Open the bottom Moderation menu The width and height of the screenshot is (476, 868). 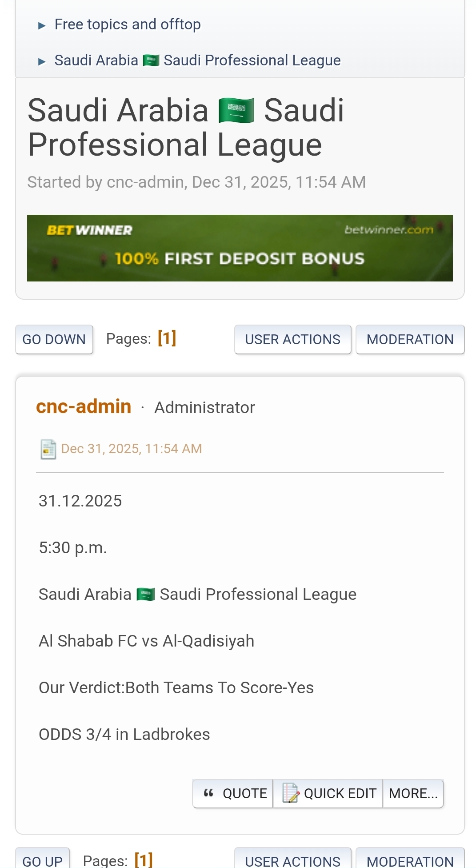point(410,860)
